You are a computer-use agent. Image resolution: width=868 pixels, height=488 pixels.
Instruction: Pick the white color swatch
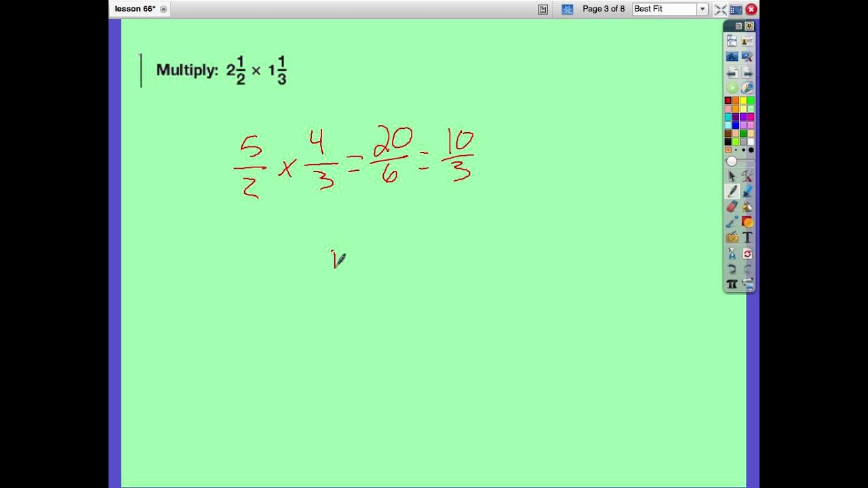pos(751,141)
